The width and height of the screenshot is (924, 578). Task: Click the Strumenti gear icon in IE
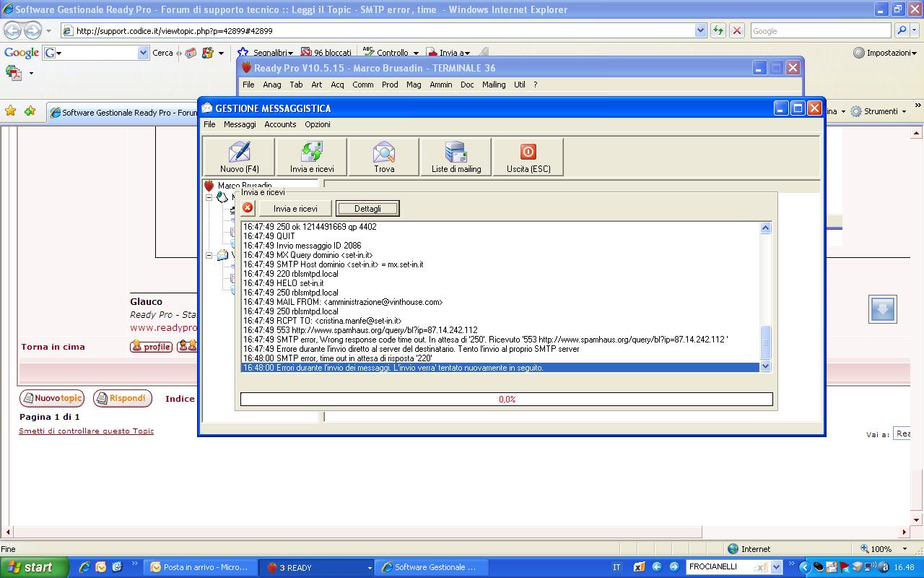(x=856, y=111)
